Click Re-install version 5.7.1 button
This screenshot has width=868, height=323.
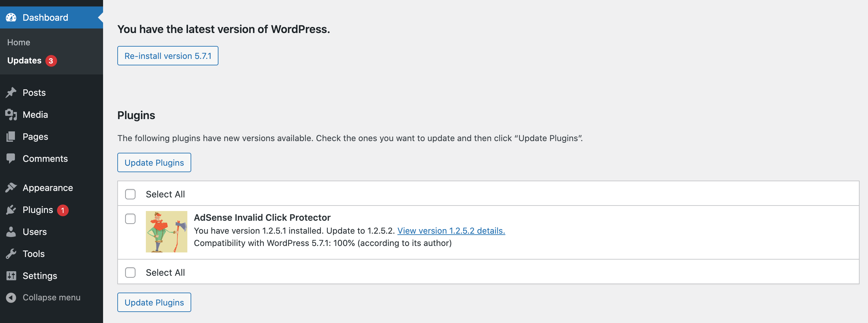click(168, 56)
